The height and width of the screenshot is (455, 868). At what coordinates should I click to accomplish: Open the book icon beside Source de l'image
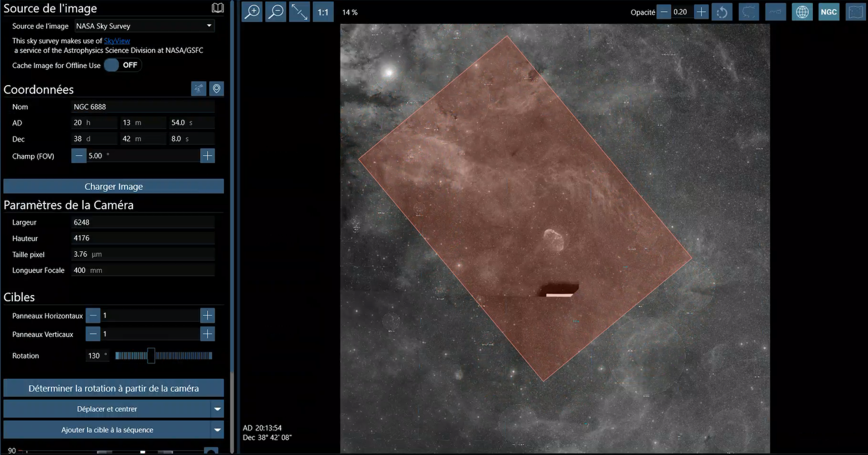click(217, 8)
